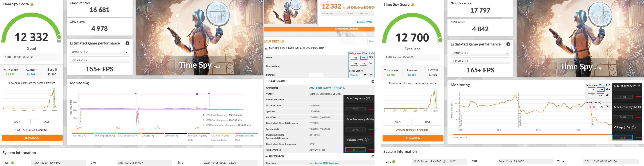Click info icon beside Best in 12 700 result
Image resolution: width=644 pixels, height=166 pixels.
click(x=436, y=70)
